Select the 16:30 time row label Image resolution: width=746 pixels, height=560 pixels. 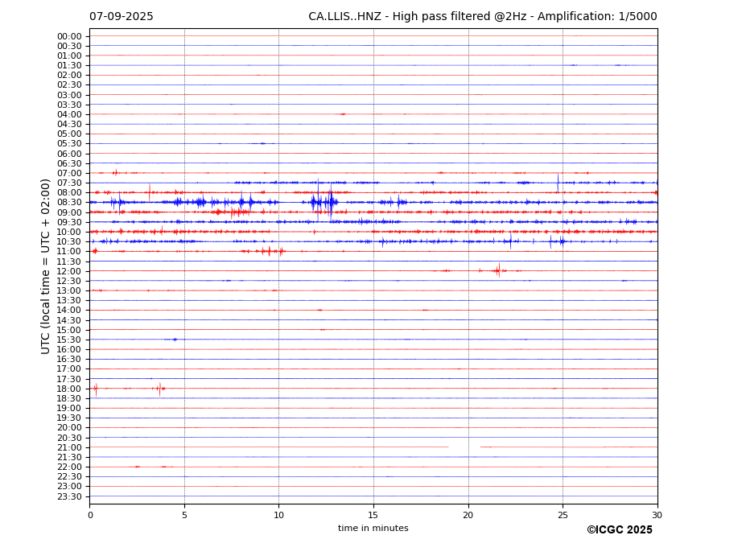[69, 359]
